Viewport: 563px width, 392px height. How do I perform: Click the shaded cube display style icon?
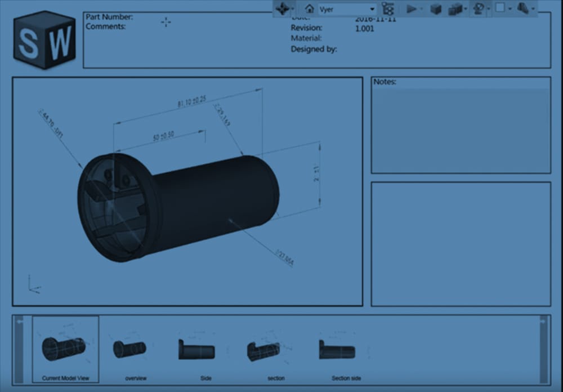point(435,8)
